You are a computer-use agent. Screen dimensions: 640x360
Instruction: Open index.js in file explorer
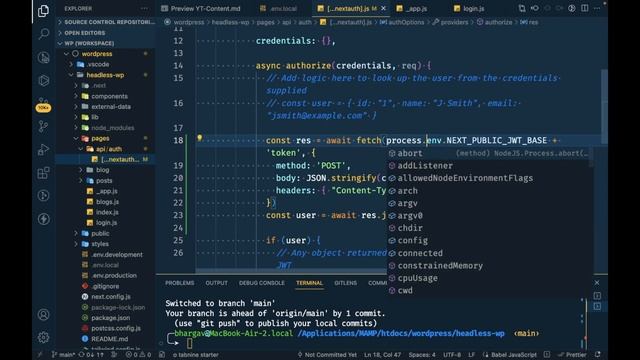pos(107,212)
